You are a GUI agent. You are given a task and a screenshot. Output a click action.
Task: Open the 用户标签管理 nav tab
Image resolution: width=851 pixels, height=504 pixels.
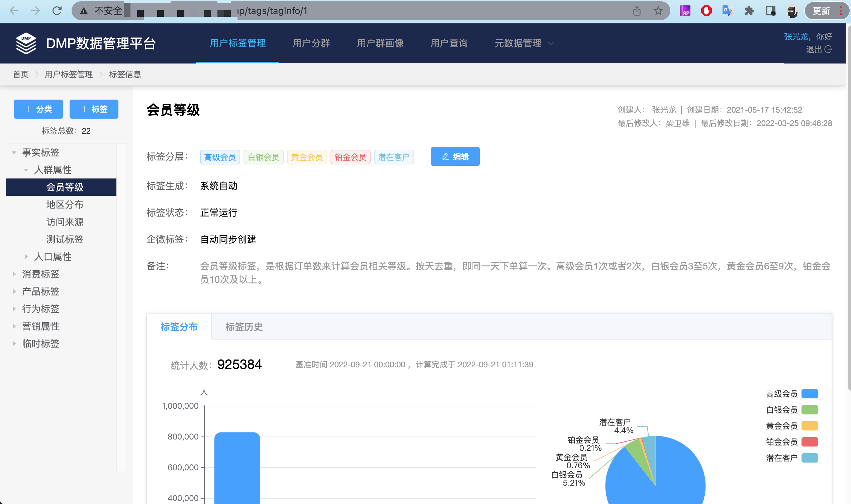[238, 43]
